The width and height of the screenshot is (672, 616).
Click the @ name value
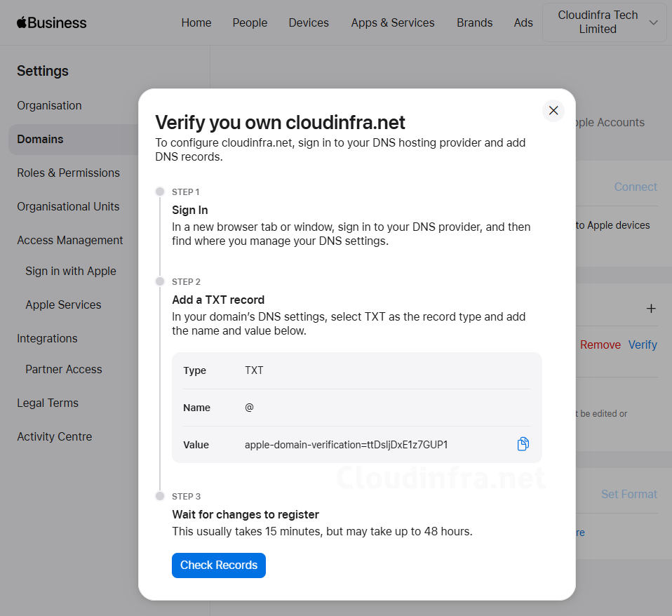point(249,407)
